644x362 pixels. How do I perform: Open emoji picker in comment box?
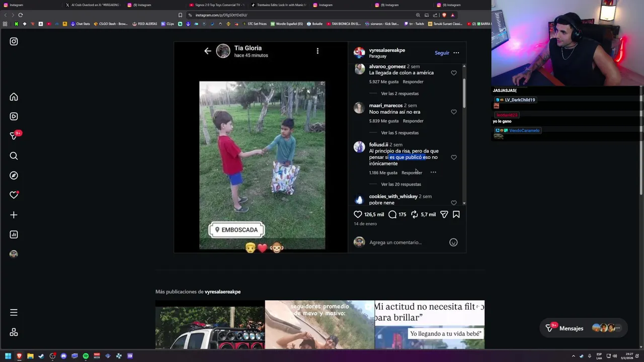coord(453,242)
